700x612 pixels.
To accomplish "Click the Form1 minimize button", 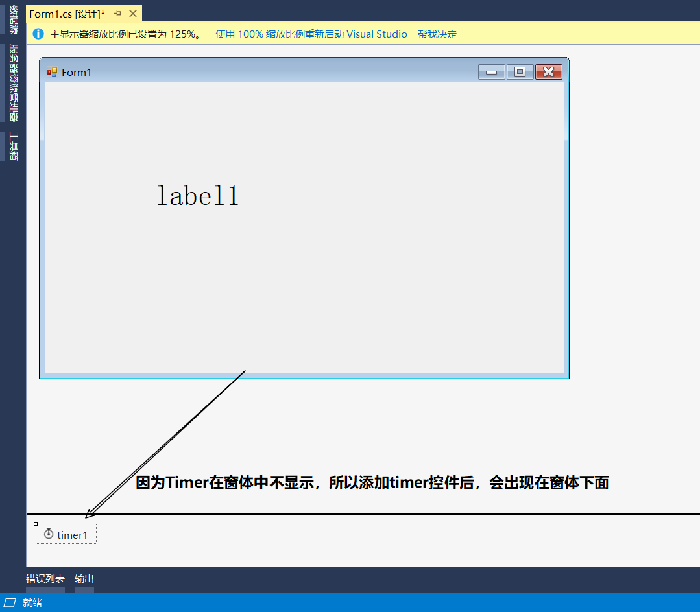I will pos(492,72).
